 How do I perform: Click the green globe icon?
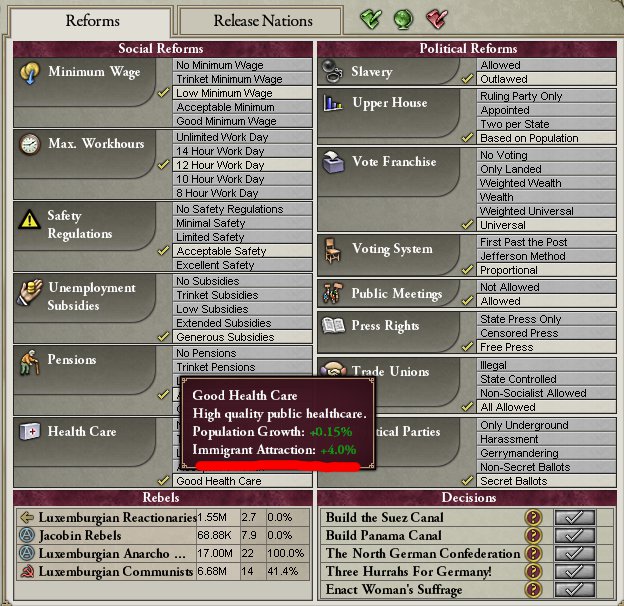click(x=403, y=19)
